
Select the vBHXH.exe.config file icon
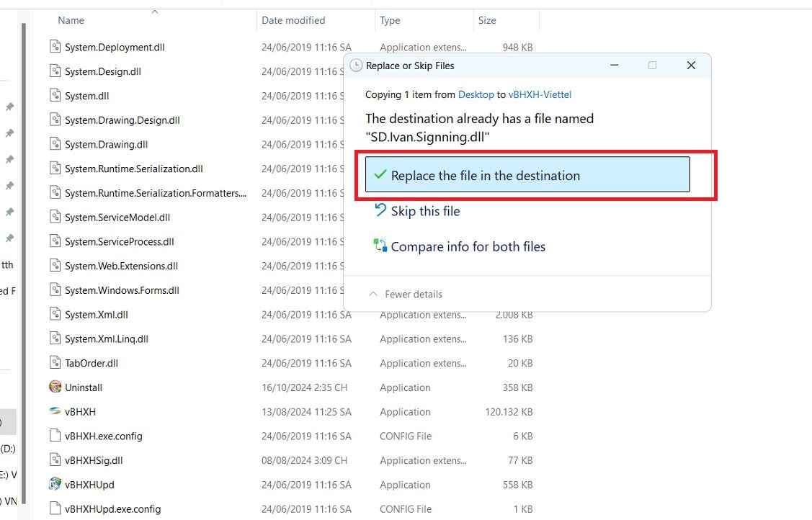pos(55,436)
